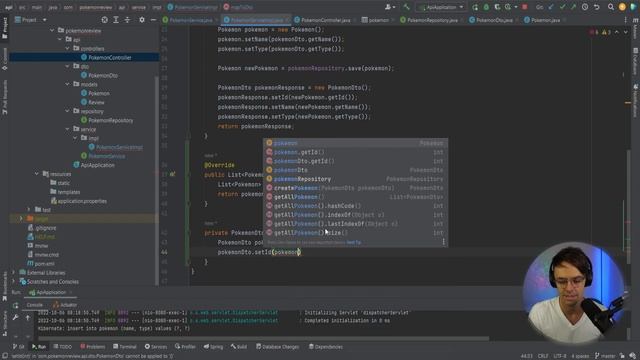This screenshot has height=360, width=640.
Task: Collapse the repository folder
Action: (x=68, y=111)
